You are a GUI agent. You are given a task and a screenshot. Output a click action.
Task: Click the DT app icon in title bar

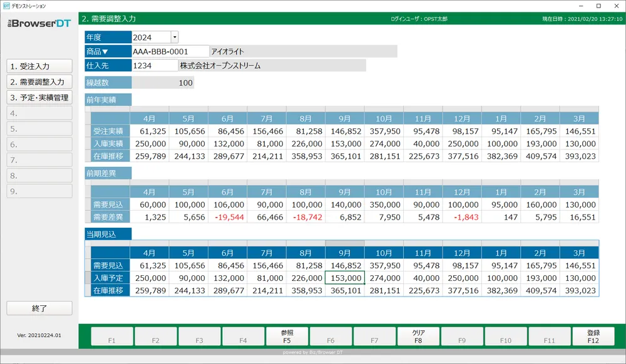pos(6,6)
